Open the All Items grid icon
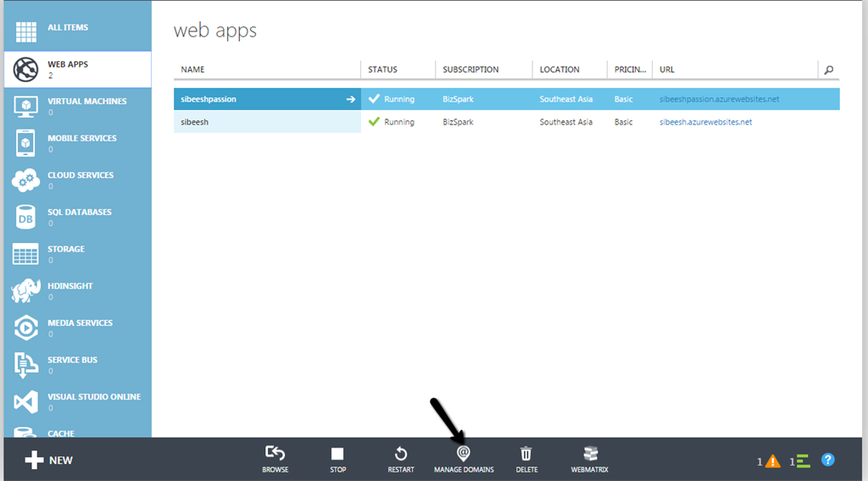 pyautogui.click(x=26, y=32)
